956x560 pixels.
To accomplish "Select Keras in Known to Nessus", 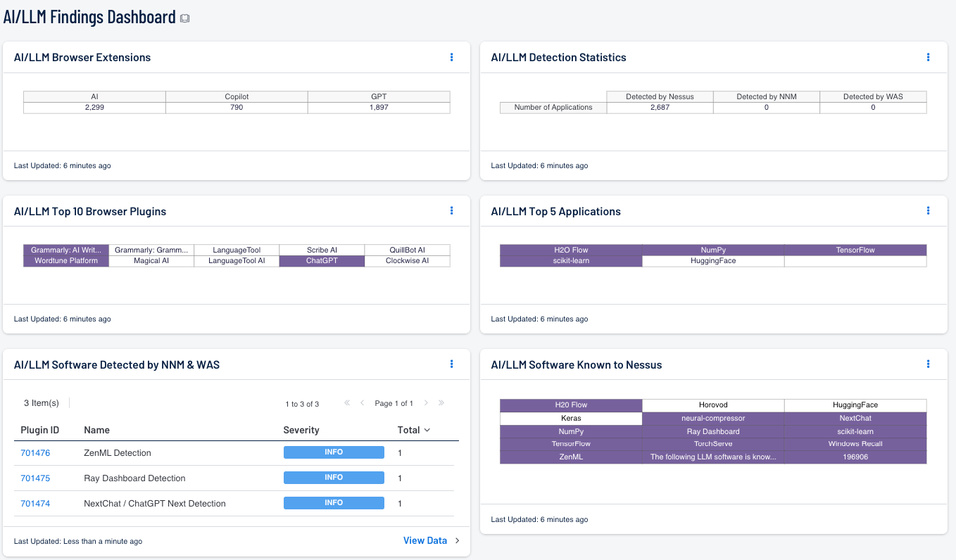I will (571, 418).
